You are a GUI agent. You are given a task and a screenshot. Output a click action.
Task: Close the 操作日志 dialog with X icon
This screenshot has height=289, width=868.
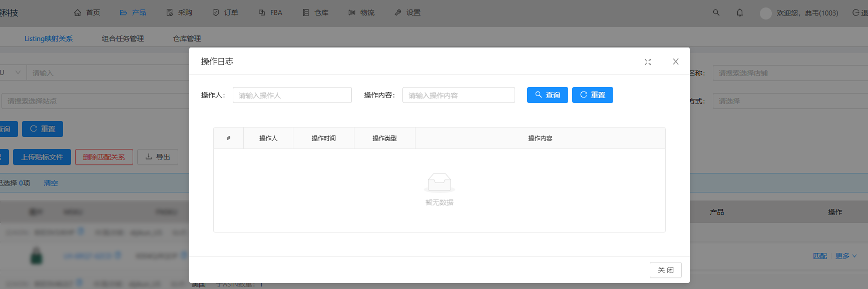675,61
